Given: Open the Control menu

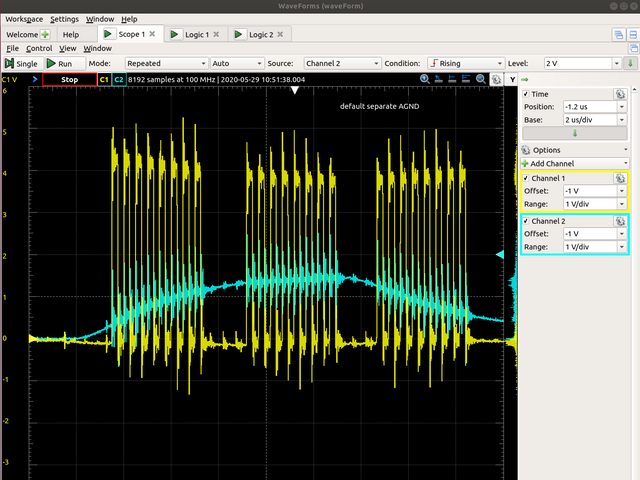Looking at the screenshot, I should pos(39,48).
